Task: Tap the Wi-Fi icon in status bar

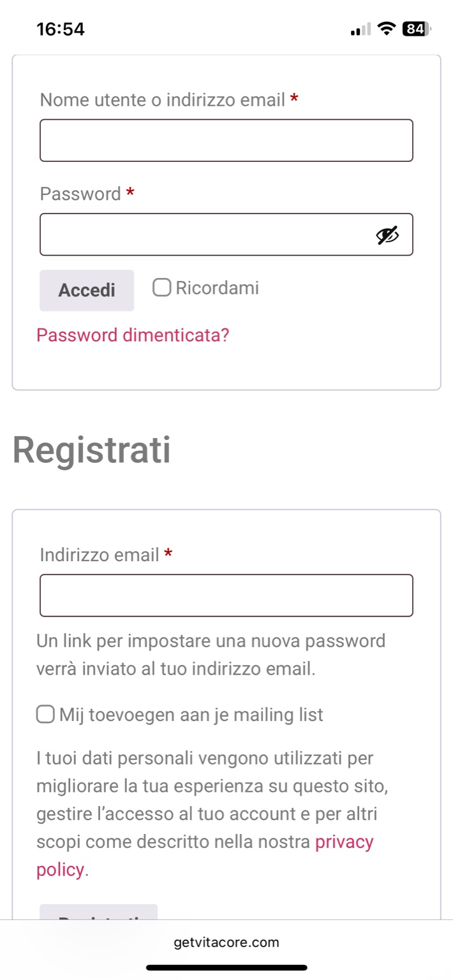Action: tap(385, 29)
